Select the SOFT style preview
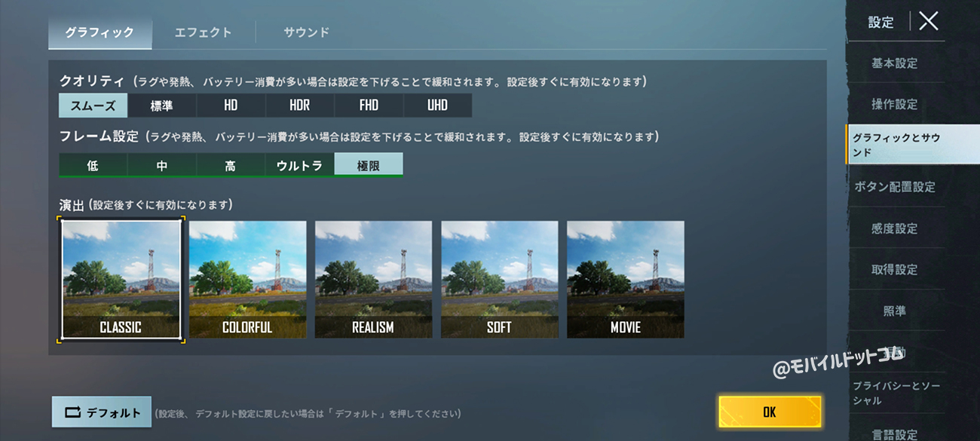Image resolution: width=980 pixels, height=441 pixels. (499, 279)
